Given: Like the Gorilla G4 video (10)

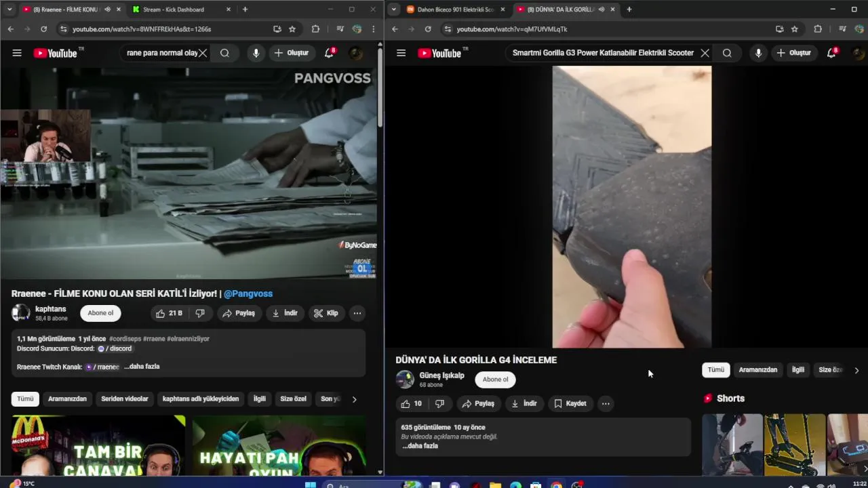Looking at the screenshot, I should click(412, 403).
